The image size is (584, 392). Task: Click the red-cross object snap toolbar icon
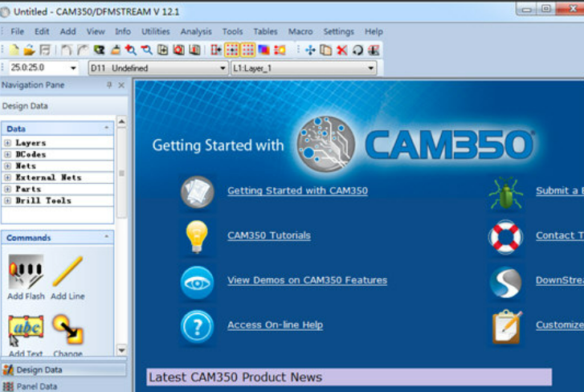pos(216,50)
